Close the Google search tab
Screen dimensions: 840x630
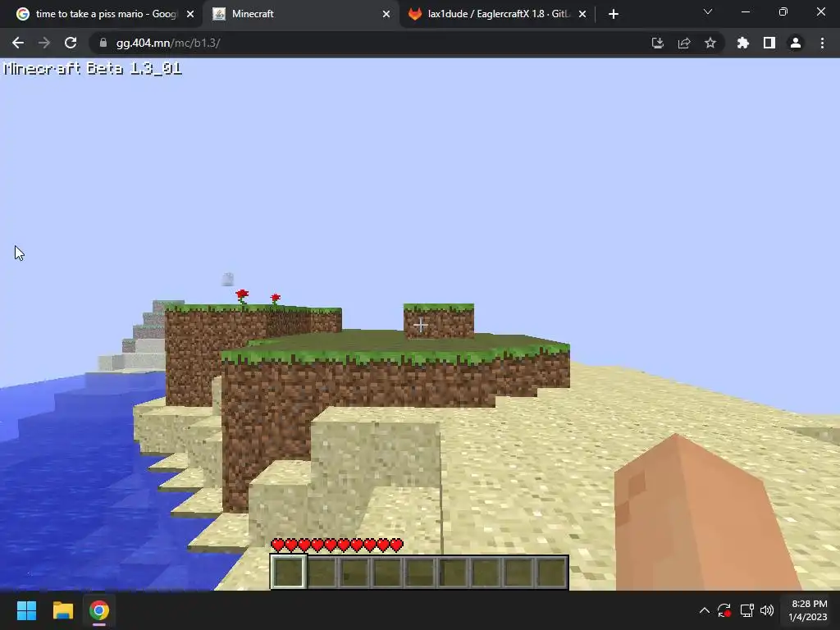(190, 14)
